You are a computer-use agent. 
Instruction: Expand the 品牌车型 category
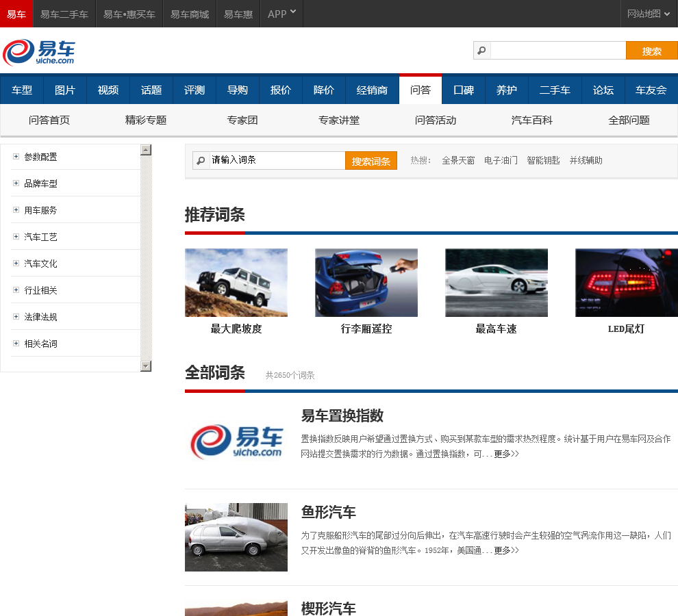tap(16, 183)
